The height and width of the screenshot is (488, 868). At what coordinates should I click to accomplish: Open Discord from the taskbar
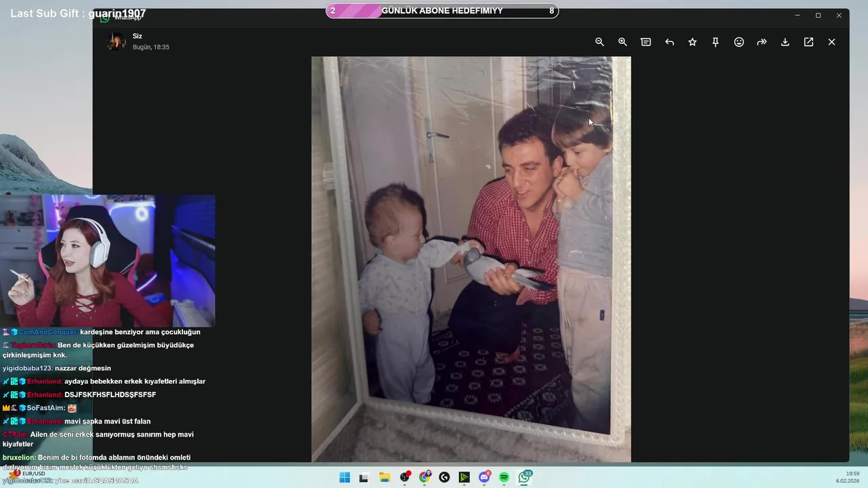(485, 477)
